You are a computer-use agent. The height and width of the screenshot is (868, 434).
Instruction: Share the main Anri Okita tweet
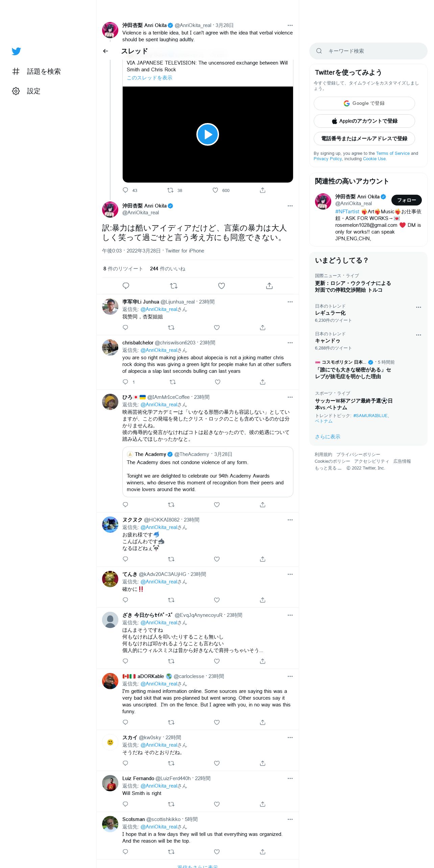coord(269,286)
